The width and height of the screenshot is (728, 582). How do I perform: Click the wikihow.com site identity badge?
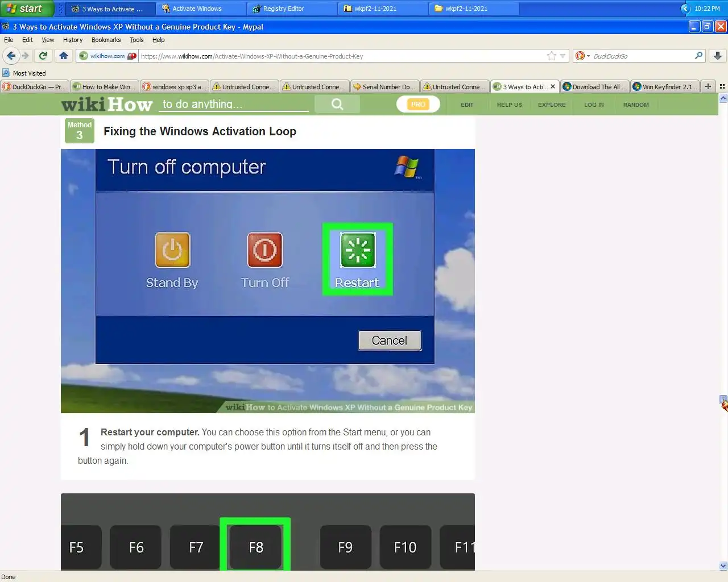pyautogui.click(x=107, y=56)
